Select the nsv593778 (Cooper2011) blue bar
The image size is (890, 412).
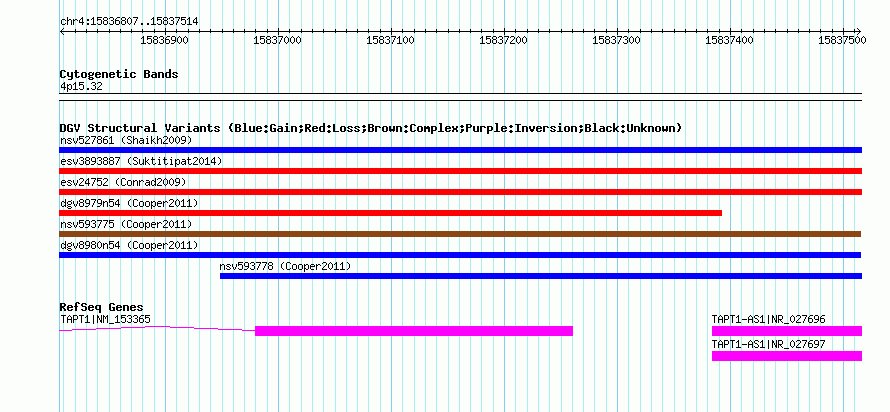click(541, 276)
